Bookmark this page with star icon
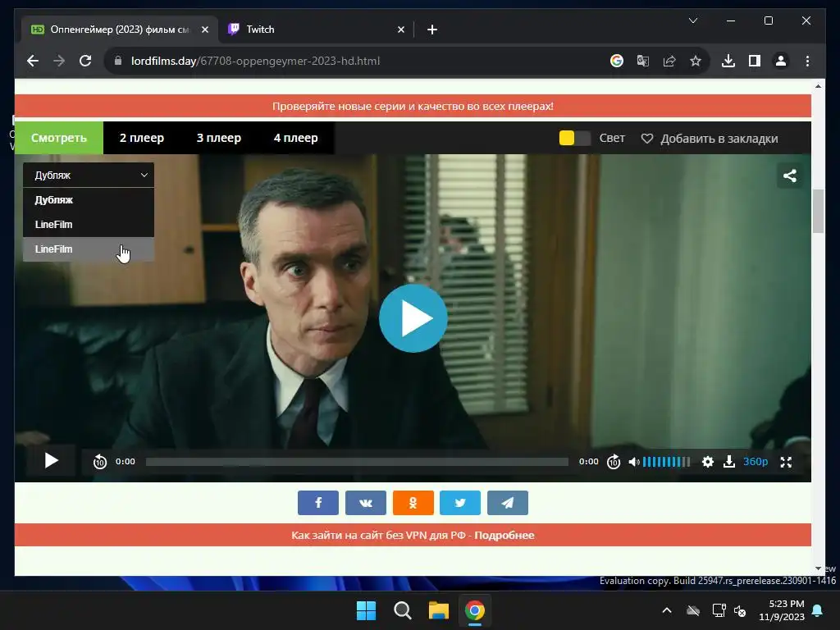Screen dimensions: 840x630 click(x=696, y=61)
